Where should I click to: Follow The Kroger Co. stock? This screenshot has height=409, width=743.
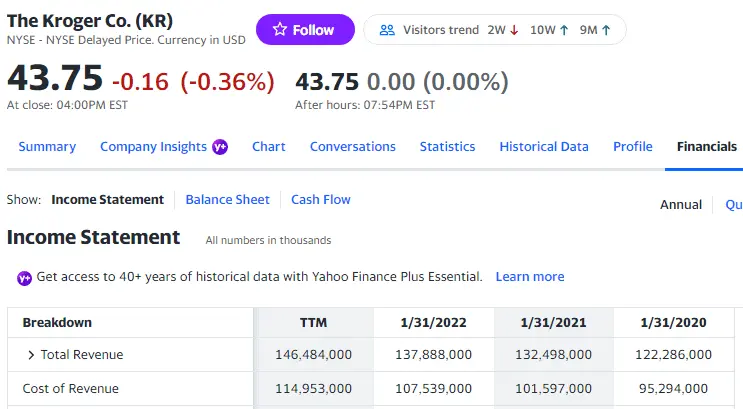pos(305,30)
